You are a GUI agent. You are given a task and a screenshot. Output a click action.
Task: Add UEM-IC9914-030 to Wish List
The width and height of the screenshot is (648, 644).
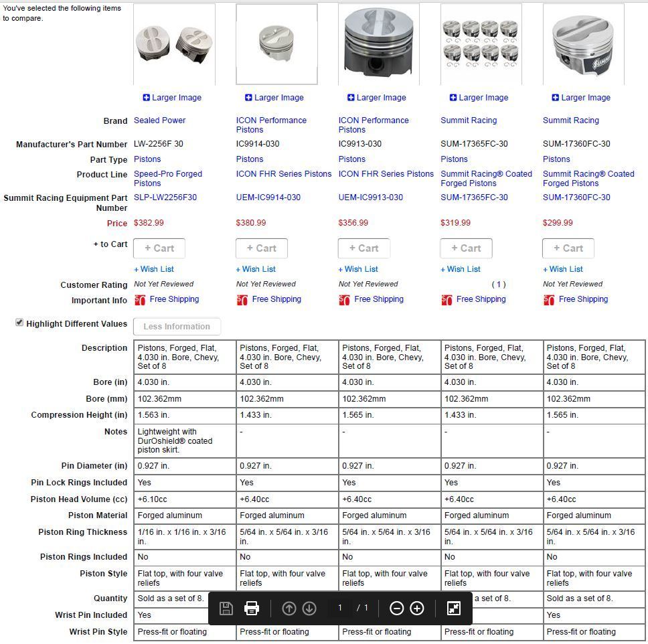pyautogui.click(x=256, y=269)
